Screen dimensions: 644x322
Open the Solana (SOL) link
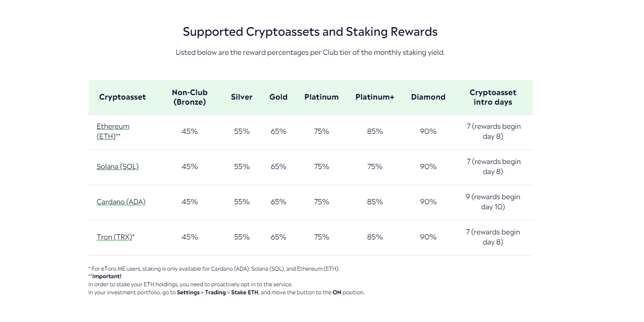point(117,167)
